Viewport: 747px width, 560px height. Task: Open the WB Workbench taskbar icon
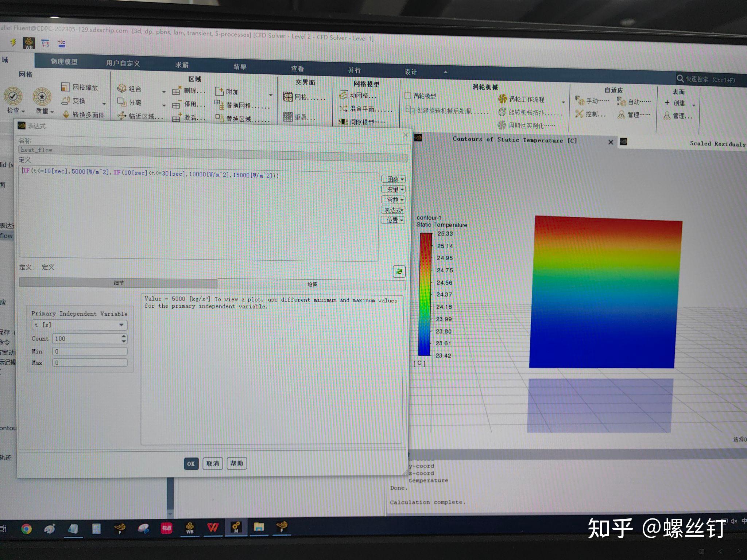point(190,528)
